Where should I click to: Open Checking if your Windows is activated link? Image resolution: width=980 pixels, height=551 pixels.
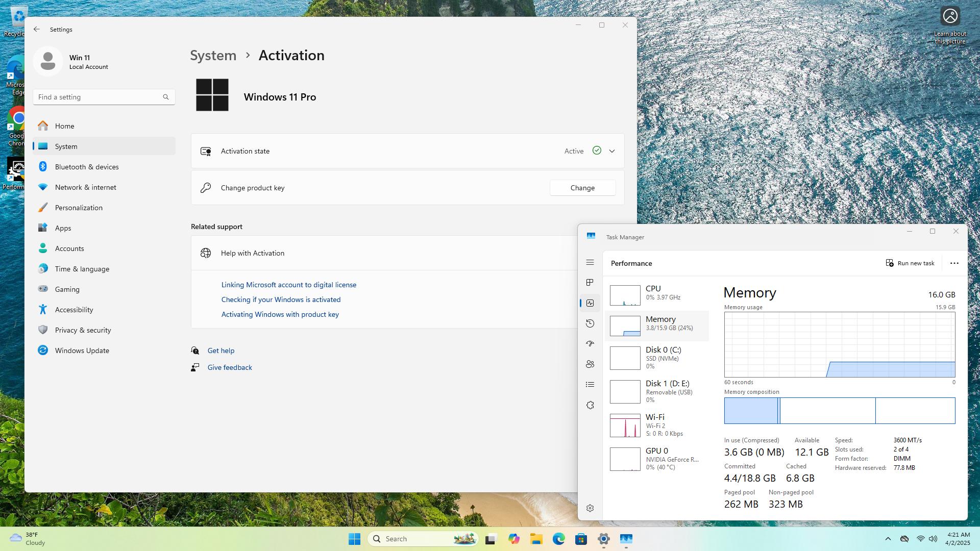tap(281, 299)
